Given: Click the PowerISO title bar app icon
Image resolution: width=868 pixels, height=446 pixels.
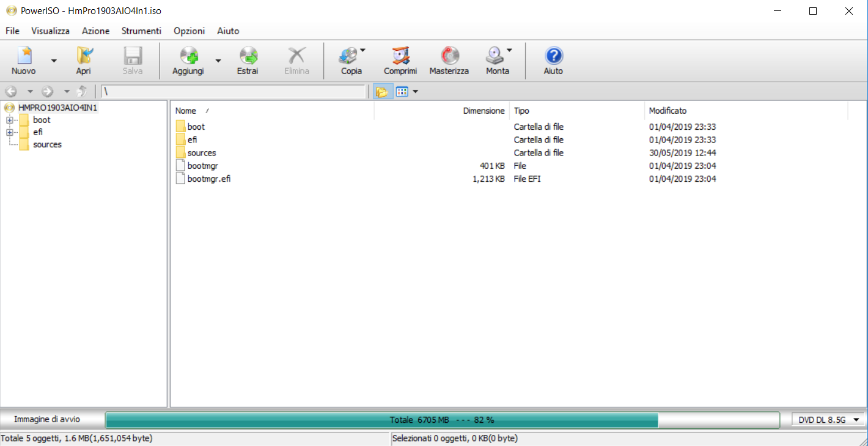Looking at the screenshot, I should (11, 11).
